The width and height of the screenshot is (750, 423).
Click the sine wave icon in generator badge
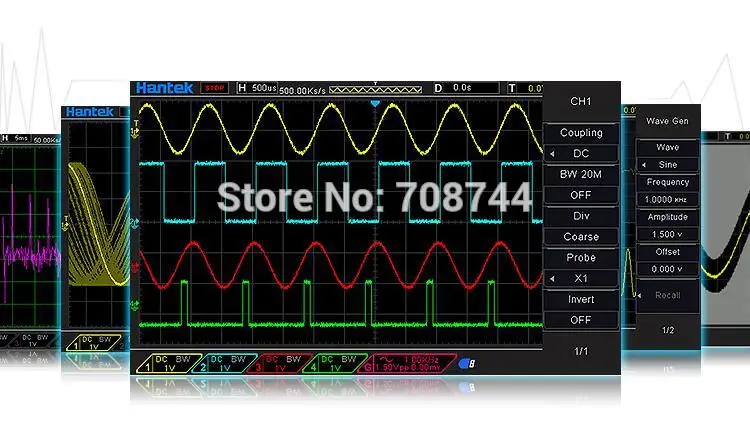[x=386, y=359]
